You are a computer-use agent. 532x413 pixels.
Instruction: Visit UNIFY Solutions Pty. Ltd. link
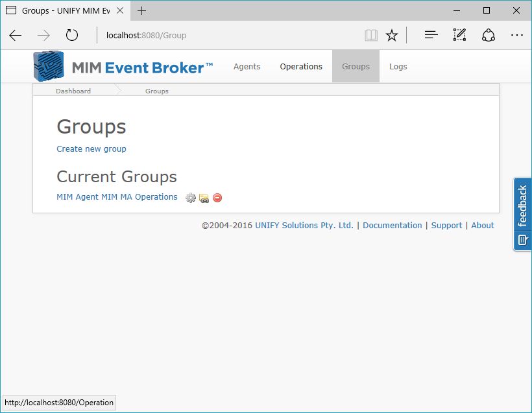(x=304, y=226)
